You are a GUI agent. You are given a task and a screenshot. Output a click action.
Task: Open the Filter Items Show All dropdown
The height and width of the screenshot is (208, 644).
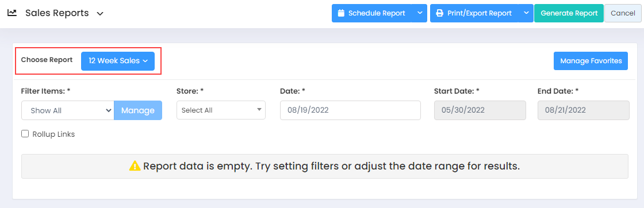(x=68, y=110)
